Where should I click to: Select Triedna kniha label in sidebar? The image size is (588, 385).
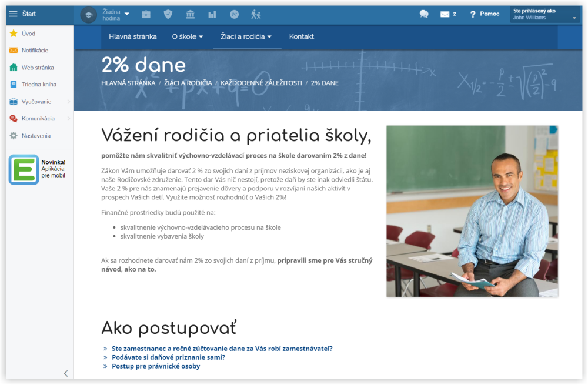pos(39,85)
